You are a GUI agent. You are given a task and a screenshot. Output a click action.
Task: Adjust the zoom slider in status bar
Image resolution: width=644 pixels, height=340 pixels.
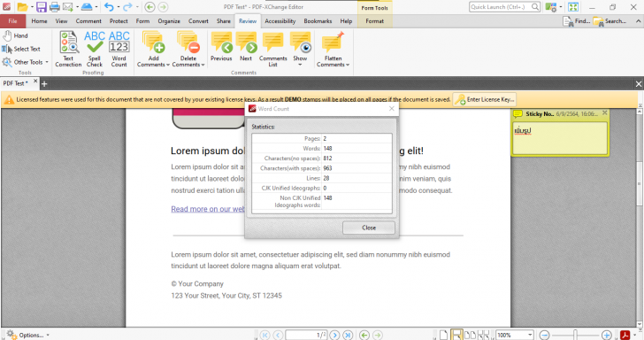pos(575,335)
